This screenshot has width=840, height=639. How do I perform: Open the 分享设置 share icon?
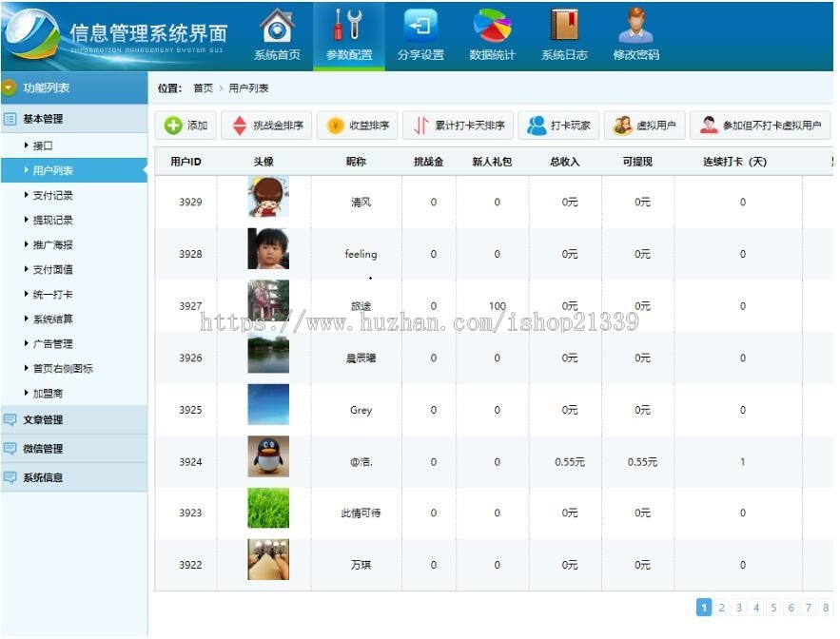click(420, 25)
